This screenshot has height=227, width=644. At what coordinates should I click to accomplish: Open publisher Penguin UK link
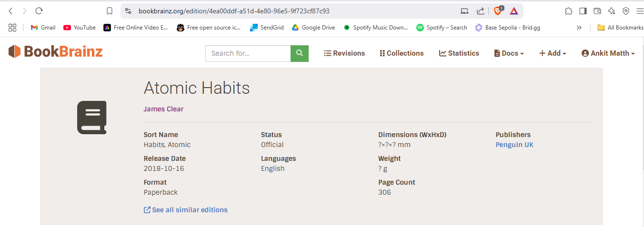coord(514,145)
